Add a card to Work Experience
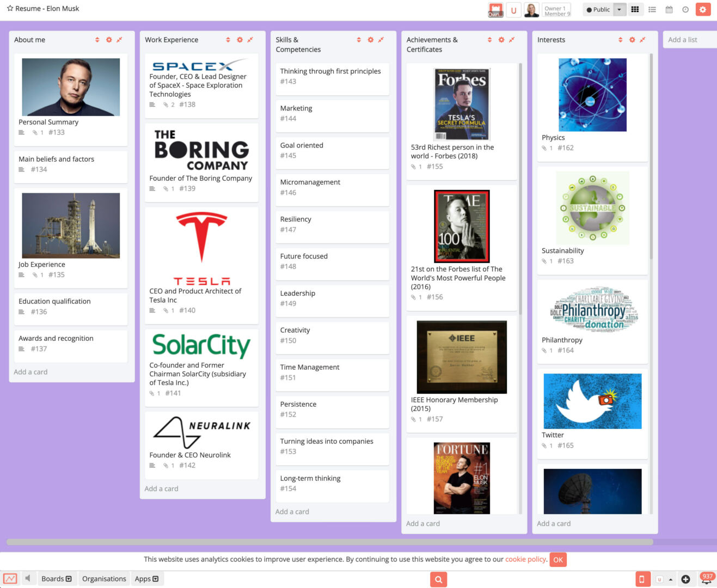Viewport: 717px width, 588px height. (x=161, y=488)
